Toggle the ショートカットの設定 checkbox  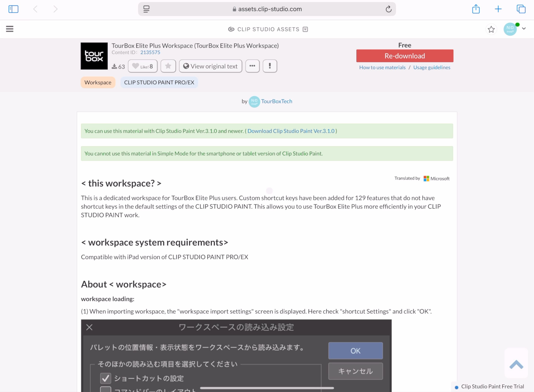coord(106,378)
